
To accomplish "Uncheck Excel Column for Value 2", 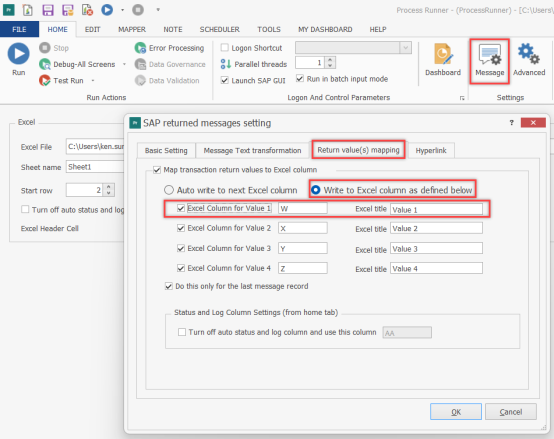I will tap(181, 228).
